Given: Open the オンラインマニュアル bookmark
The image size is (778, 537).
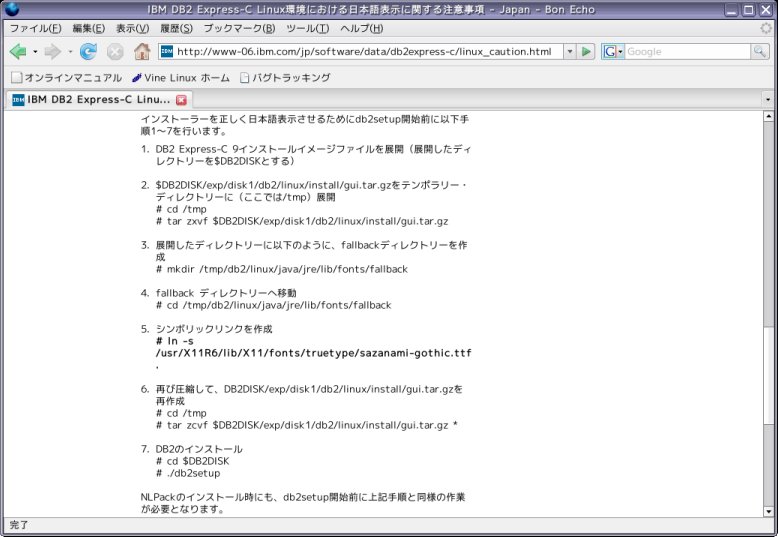Looking at the screenshot, I should (x=66, y=77).
